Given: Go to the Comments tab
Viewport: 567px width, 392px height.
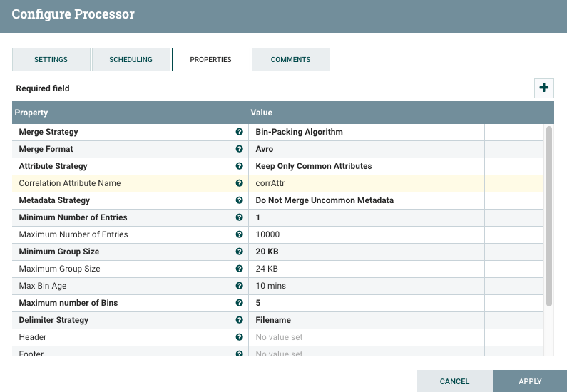Looking at the screenshot, I should point(290,60).
